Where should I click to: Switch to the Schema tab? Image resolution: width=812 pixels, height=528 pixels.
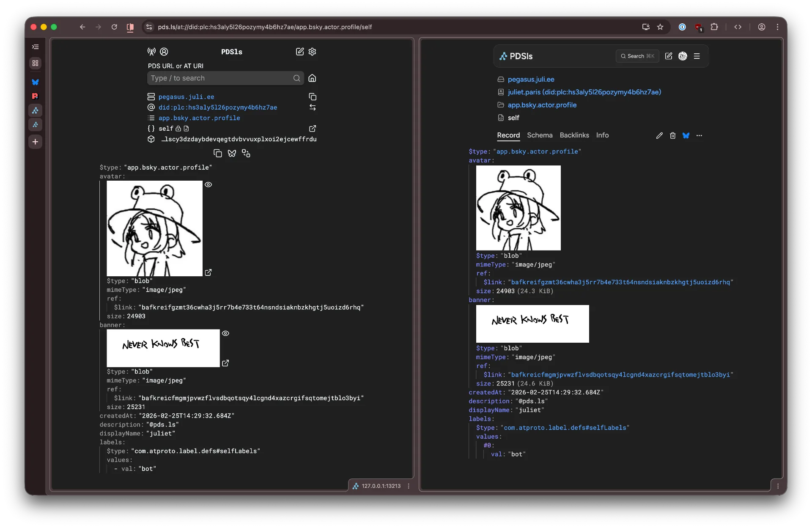(x=540, y=135)
